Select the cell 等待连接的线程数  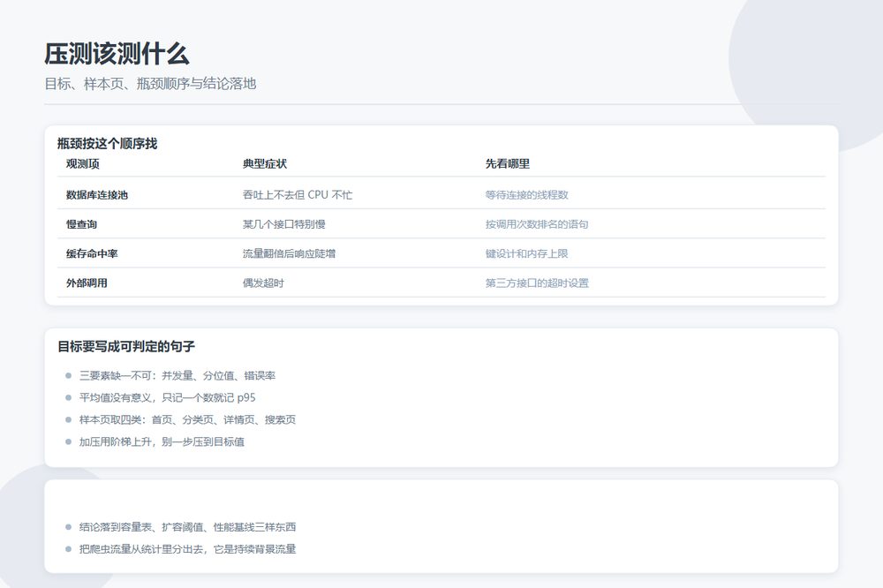point(526,195)
